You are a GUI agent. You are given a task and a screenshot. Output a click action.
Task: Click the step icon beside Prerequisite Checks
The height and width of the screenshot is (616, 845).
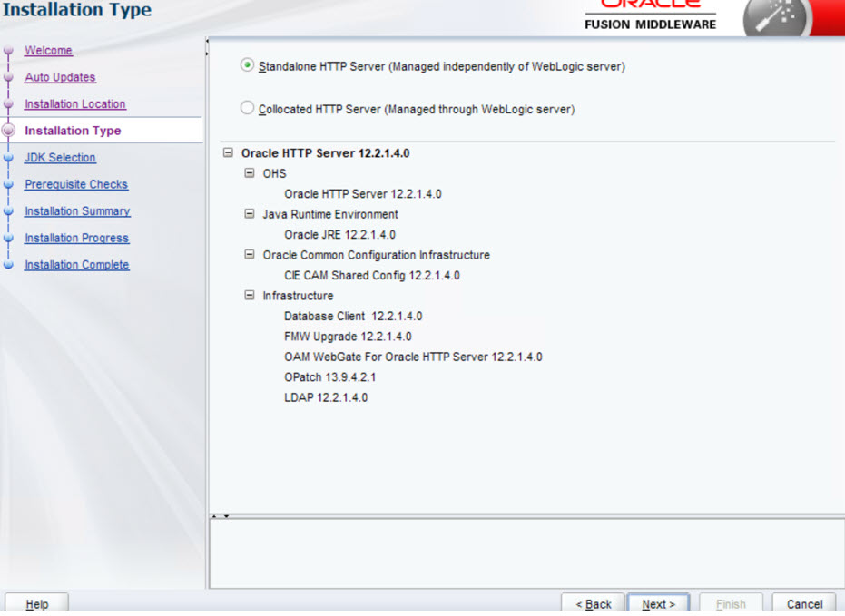8,184
